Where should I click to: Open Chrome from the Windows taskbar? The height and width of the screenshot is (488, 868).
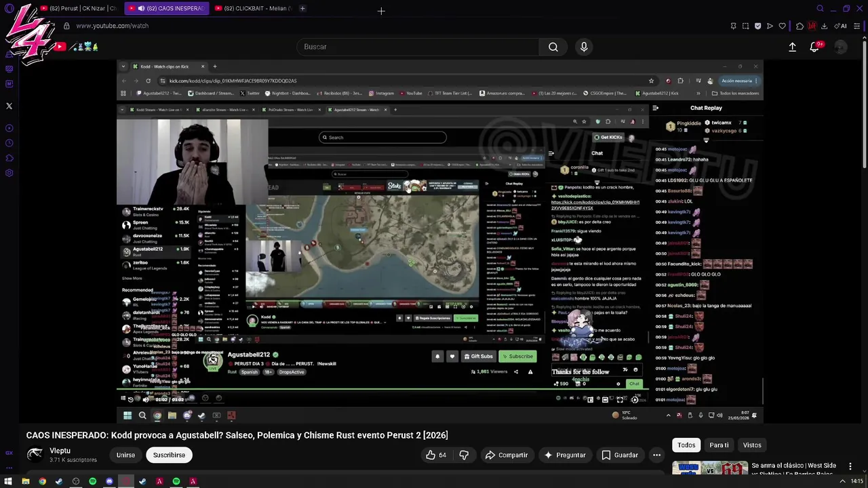42,481
